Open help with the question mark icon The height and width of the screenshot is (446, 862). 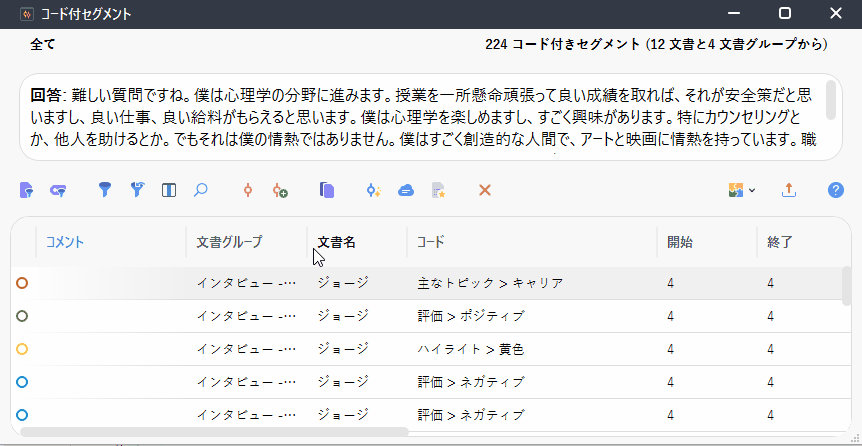836,190
